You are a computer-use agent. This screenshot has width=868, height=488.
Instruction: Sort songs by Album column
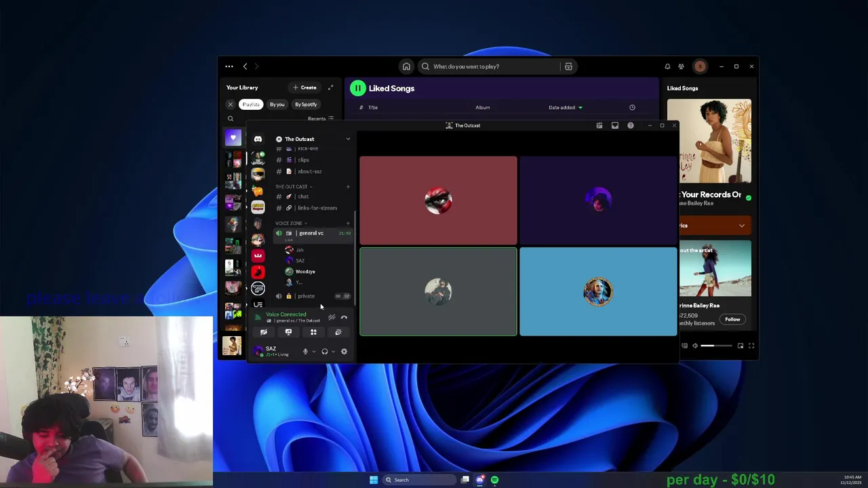482,107
